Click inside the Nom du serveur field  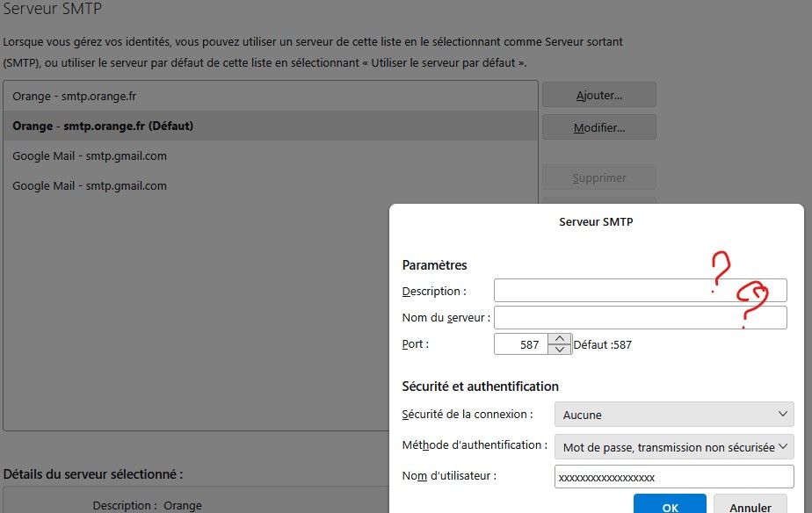tap(640, 317)
